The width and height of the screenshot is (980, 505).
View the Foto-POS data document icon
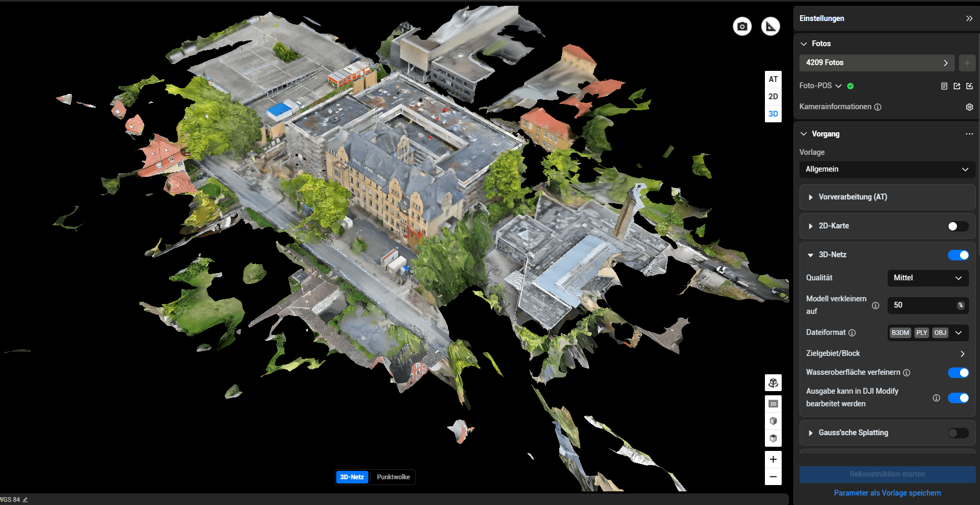point(944,86)
